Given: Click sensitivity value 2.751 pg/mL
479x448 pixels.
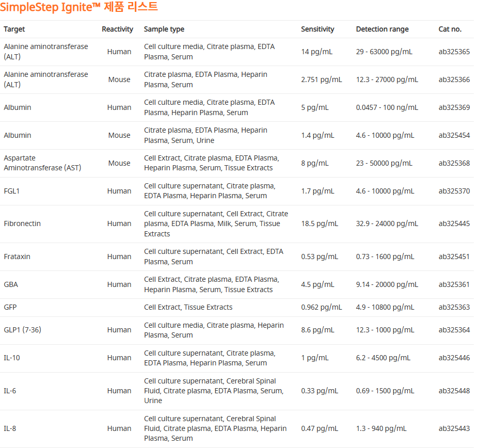Looking at the screenshot, I should [322, 79].
